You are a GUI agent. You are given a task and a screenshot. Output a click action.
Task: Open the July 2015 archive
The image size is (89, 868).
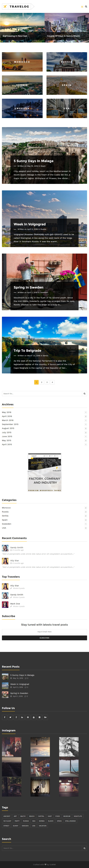coord(6,432)
